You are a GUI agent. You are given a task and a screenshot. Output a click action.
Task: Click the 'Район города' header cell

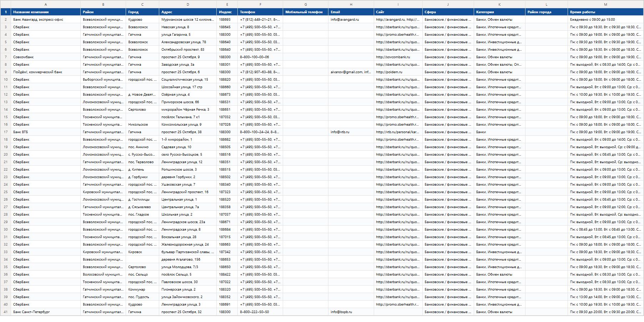(x=547, y=12)
